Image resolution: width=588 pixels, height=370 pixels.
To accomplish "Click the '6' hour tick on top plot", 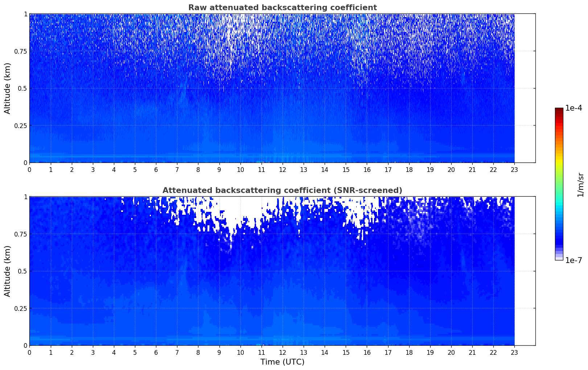I will [x=156, y=170].
